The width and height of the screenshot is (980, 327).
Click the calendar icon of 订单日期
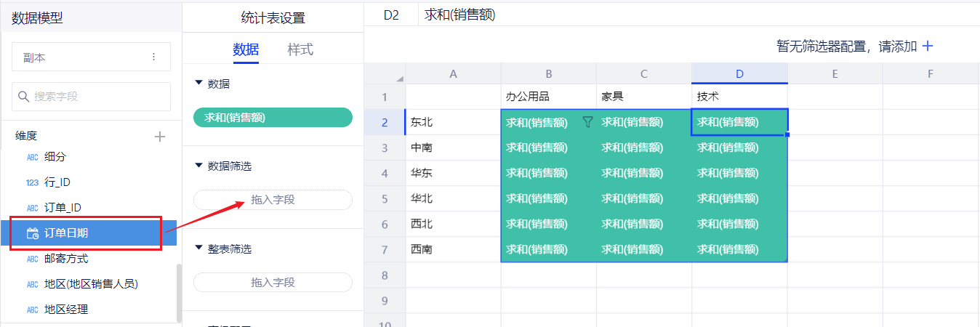coord(32,233)
